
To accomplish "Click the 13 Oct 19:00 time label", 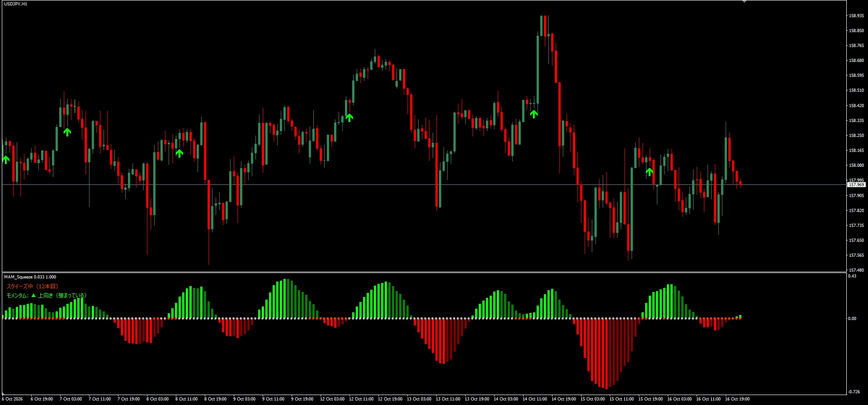I will coord(477,399).
